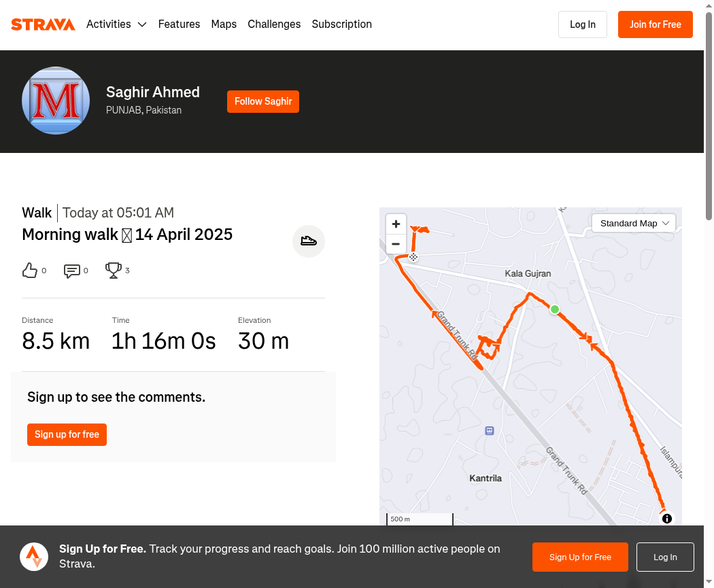Click the Today at 05:01 AM timestamp
Screen dimensions: 714x588
(x=118, y=213)
